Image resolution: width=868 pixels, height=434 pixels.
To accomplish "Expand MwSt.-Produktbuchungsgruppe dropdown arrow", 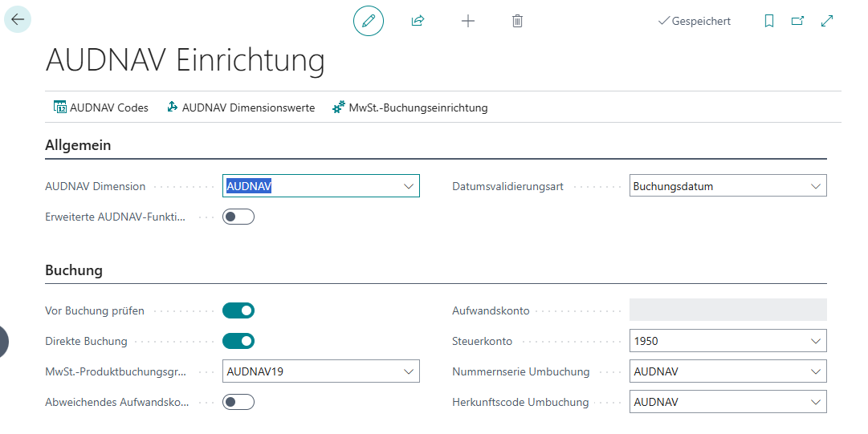I will pos(409,371).
